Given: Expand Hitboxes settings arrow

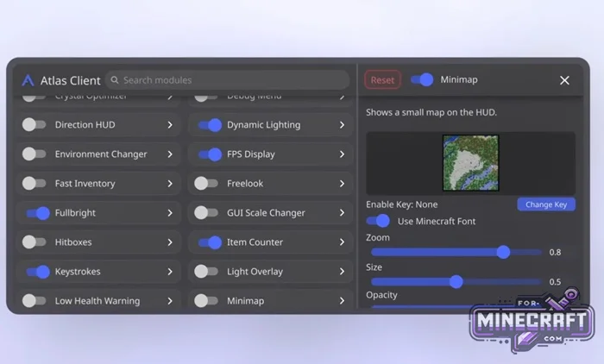Looking at the screenshot, I should (170, 242).
